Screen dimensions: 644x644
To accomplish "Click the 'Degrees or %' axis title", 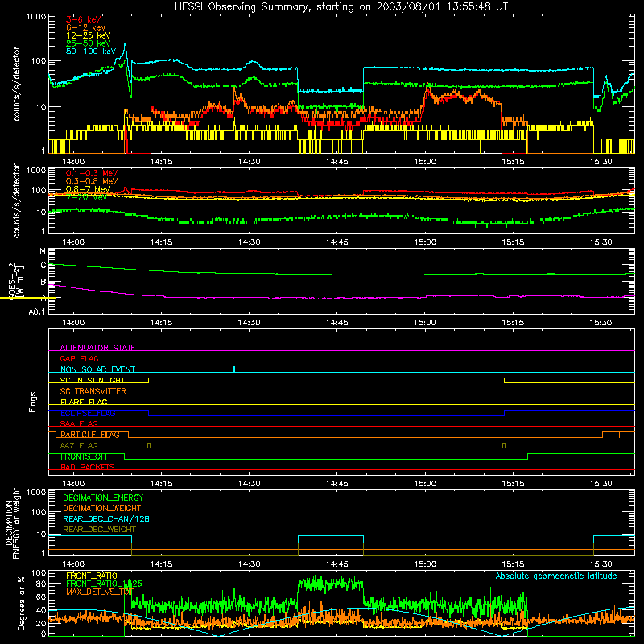I will click(x=21, y=603).
